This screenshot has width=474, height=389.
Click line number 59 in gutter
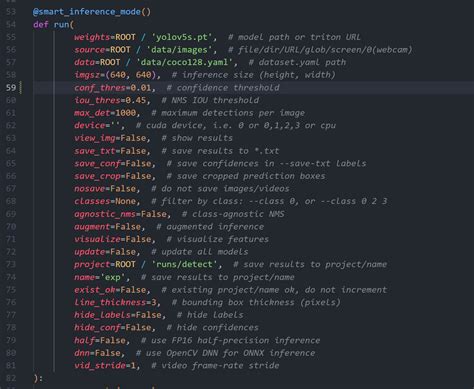(x=11, y=88)
